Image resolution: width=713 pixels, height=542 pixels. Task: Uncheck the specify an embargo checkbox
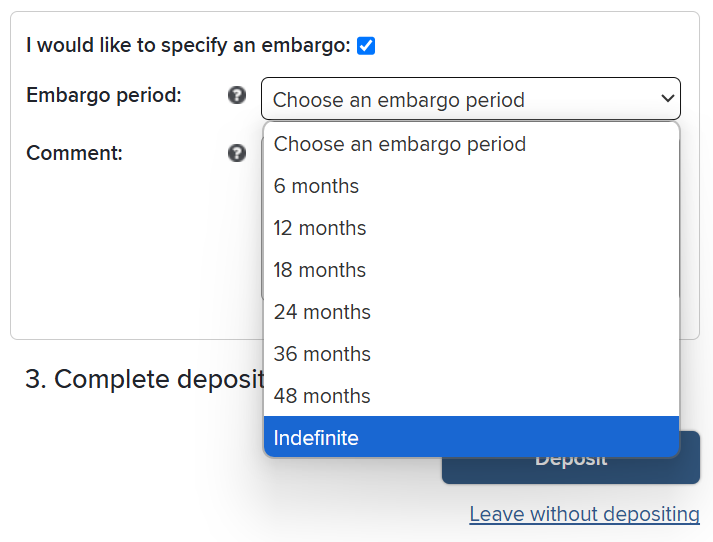(366, 45)
